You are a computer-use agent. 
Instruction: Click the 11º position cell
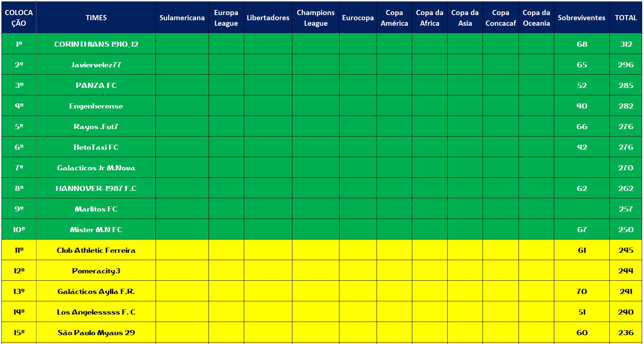19,250
